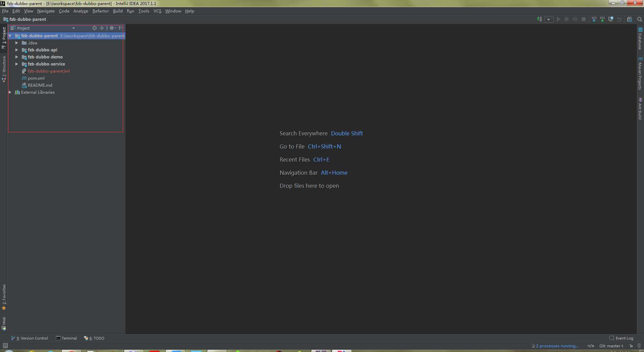This screenshot has height=352, width=644.
Task: Open the 9: Version Control tool window
Action: [30, 338]
